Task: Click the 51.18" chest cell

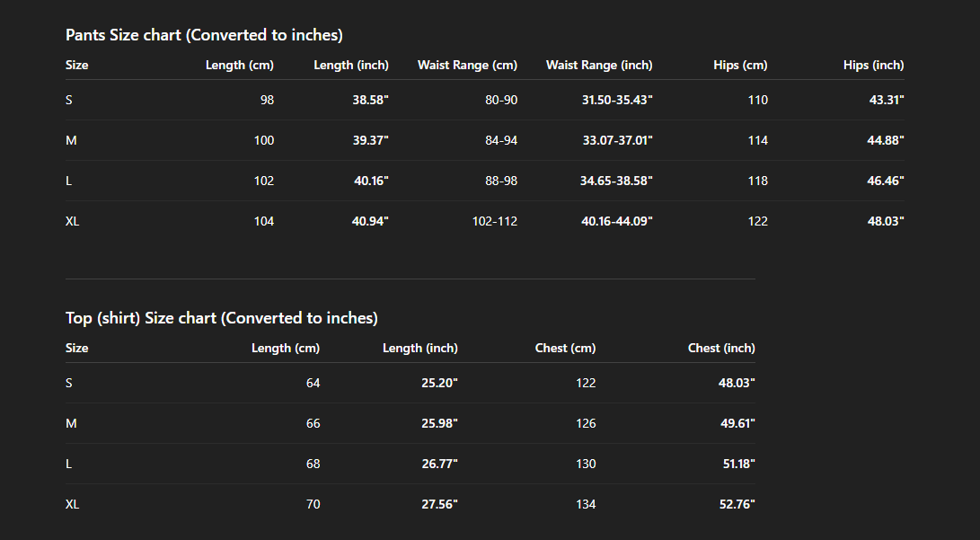Action: 737,465
